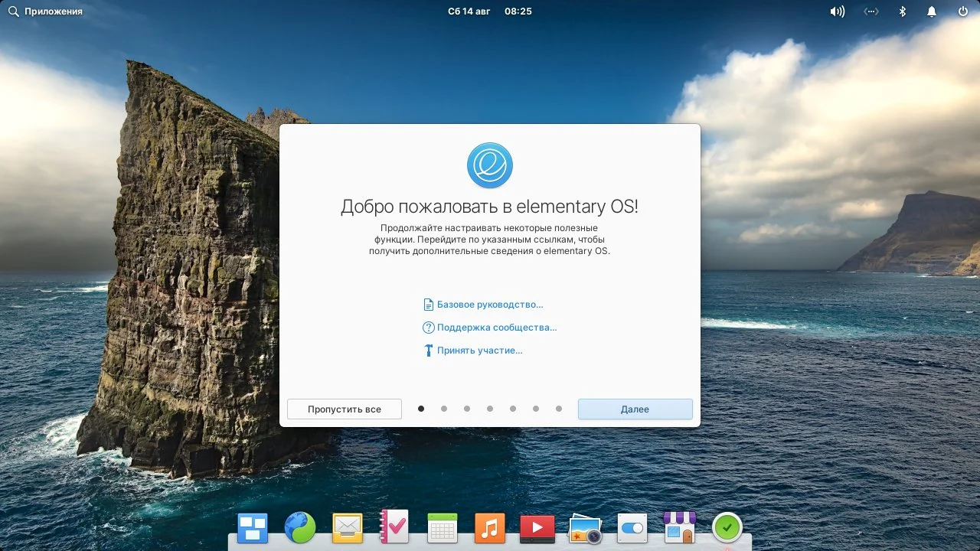This screenshot has width=980, height=551.
Task: Open the network status indicator menu
Action: point(871,11)
